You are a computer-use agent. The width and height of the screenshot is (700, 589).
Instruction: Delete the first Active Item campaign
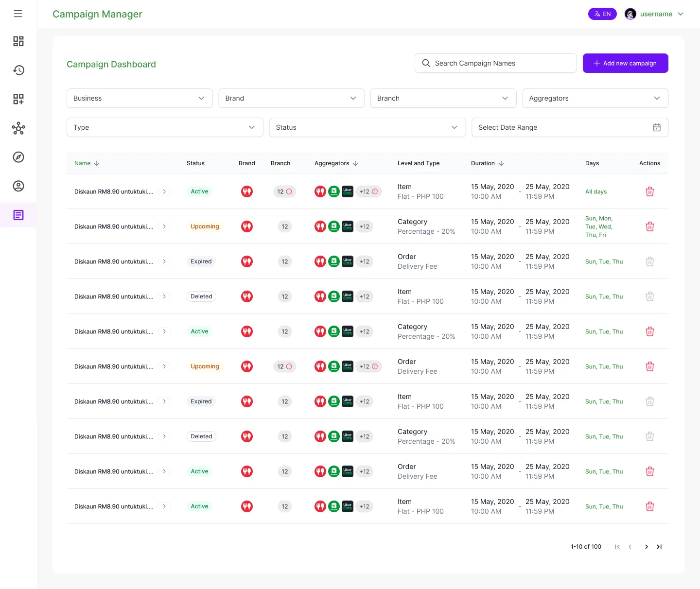[x=650, y=191]
